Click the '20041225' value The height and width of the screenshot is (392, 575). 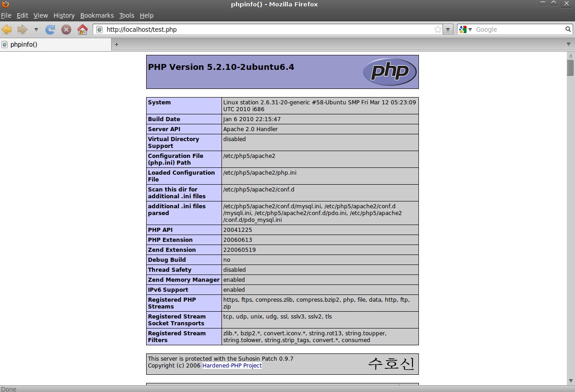coord(237,230)
